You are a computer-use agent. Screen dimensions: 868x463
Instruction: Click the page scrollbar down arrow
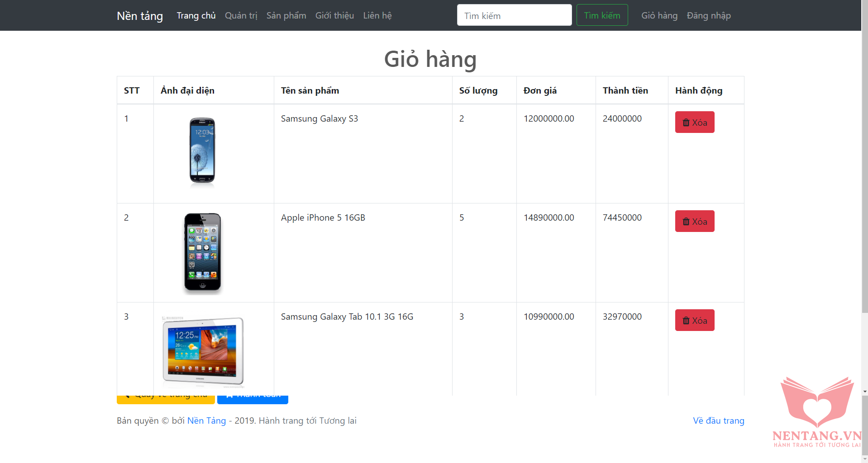[865, 392]
